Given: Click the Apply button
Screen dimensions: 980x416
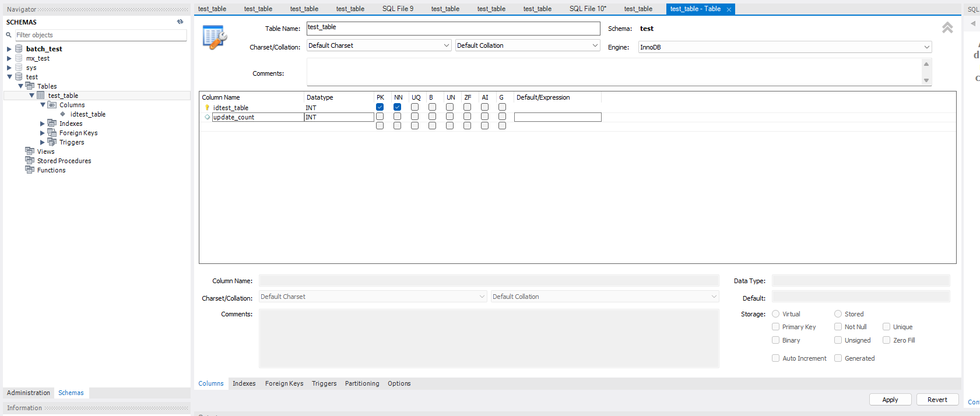Looking at the screenshot, I should click(890, 400).
